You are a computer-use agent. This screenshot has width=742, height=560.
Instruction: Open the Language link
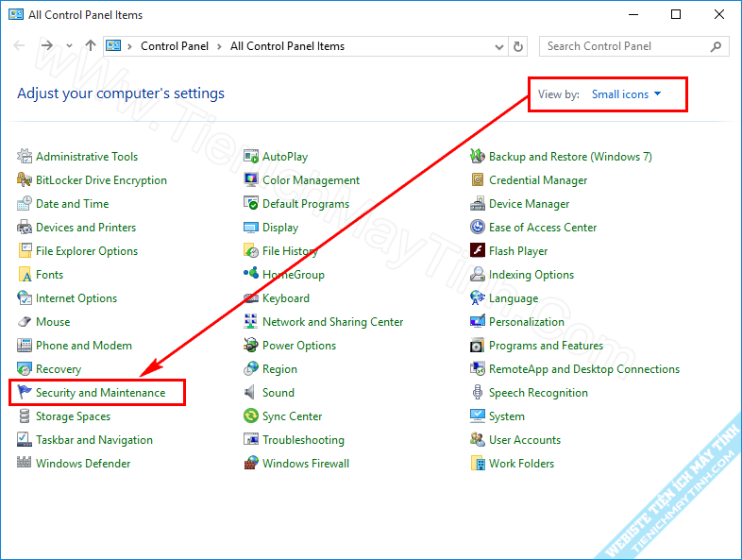514,298
